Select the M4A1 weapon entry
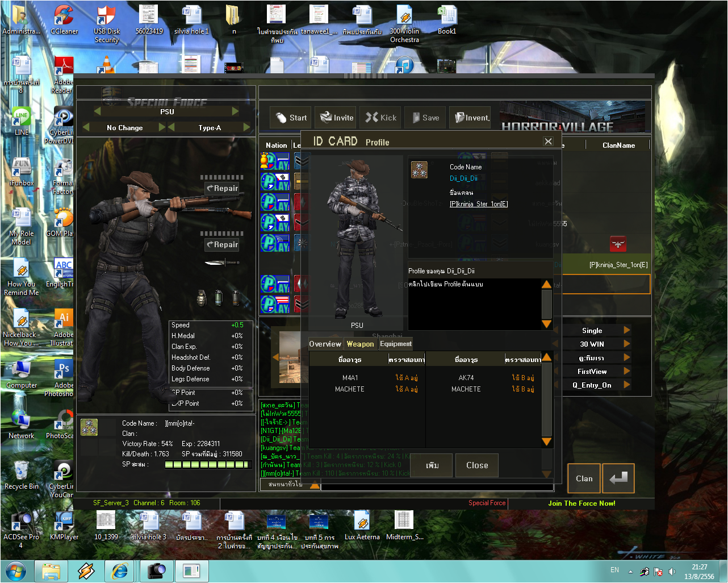This screenshot has height=583, width=728. (350, 378)
